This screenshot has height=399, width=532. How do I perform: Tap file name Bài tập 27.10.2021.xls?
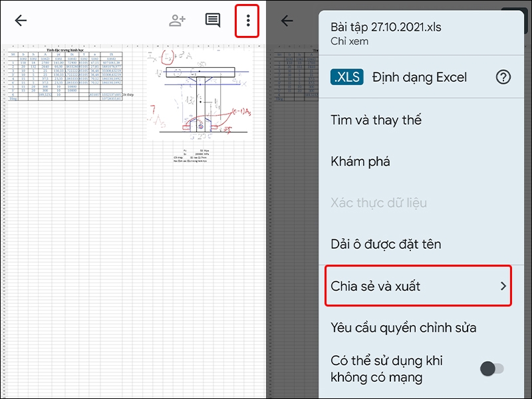(x=386, y=27)
